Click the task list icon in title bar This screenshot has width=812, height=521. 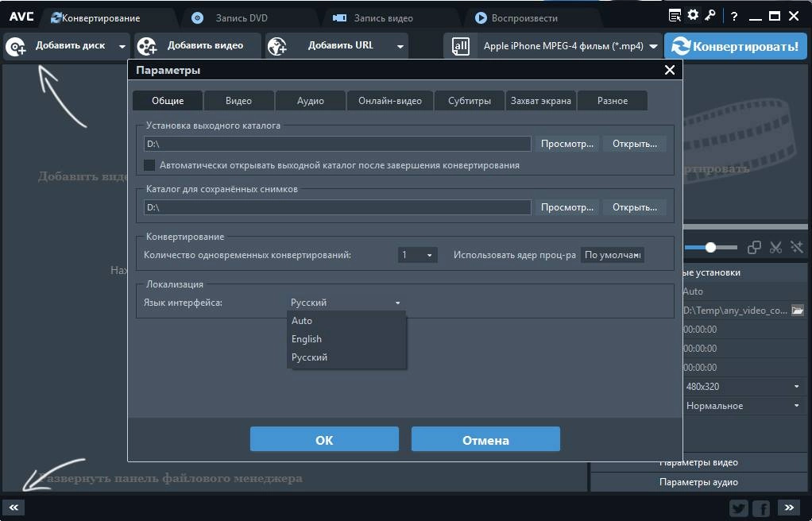[675, 16]
